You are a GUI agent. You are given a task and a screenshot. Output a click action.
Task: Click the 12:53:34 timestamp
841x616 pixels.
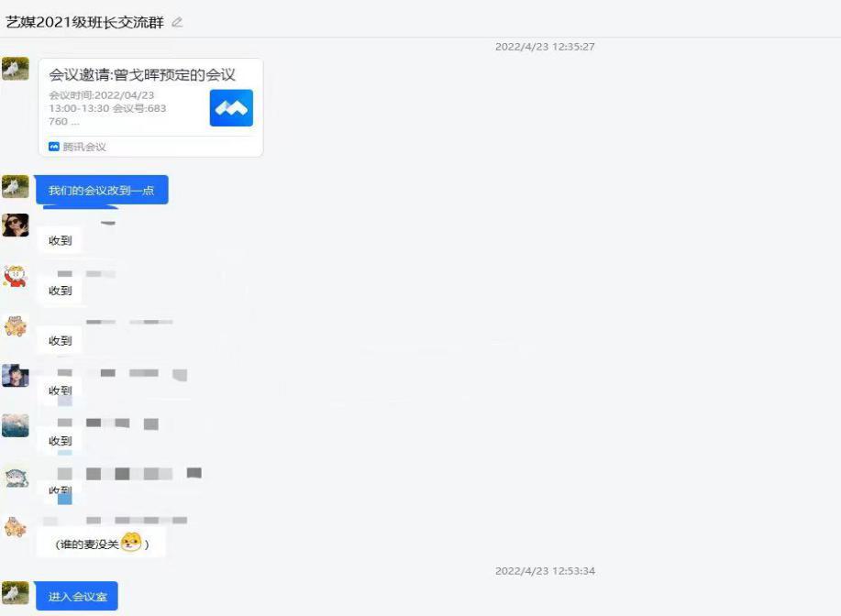point(545,571)
